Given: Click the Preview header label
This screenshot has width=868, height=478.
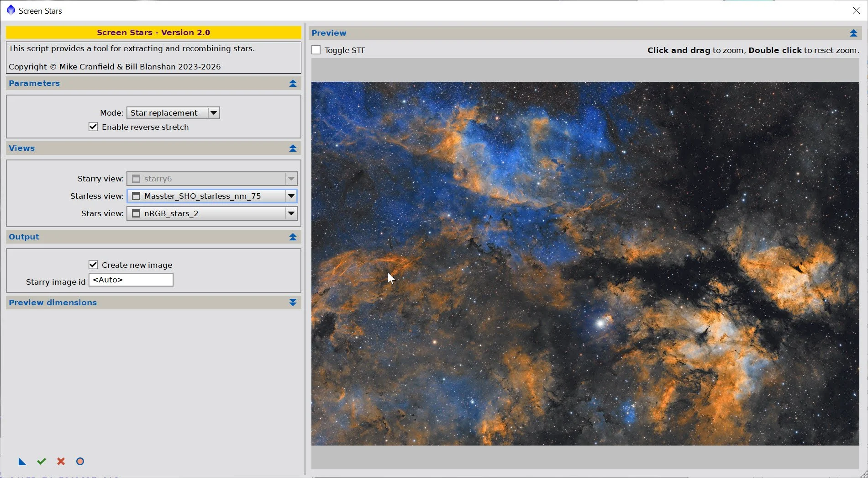Looking at the screenshot, I should [329, 33].
